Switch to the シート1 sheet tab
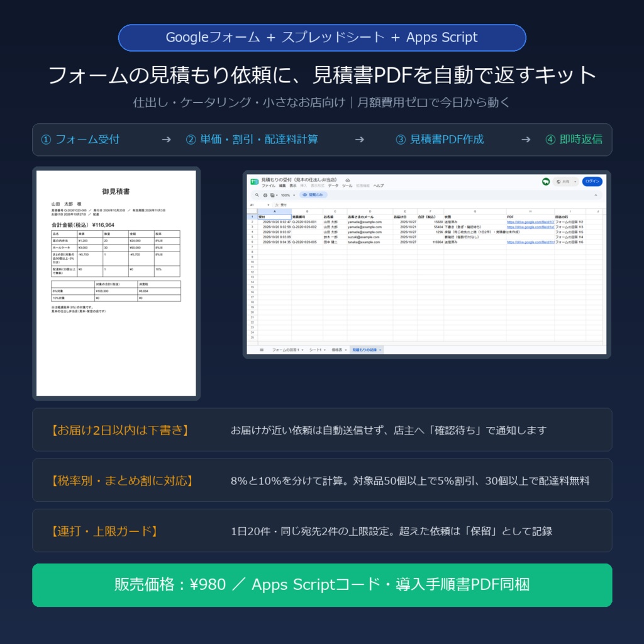This screenshot has height=644, width=644. pyautogui.click(x=315, y=350)
